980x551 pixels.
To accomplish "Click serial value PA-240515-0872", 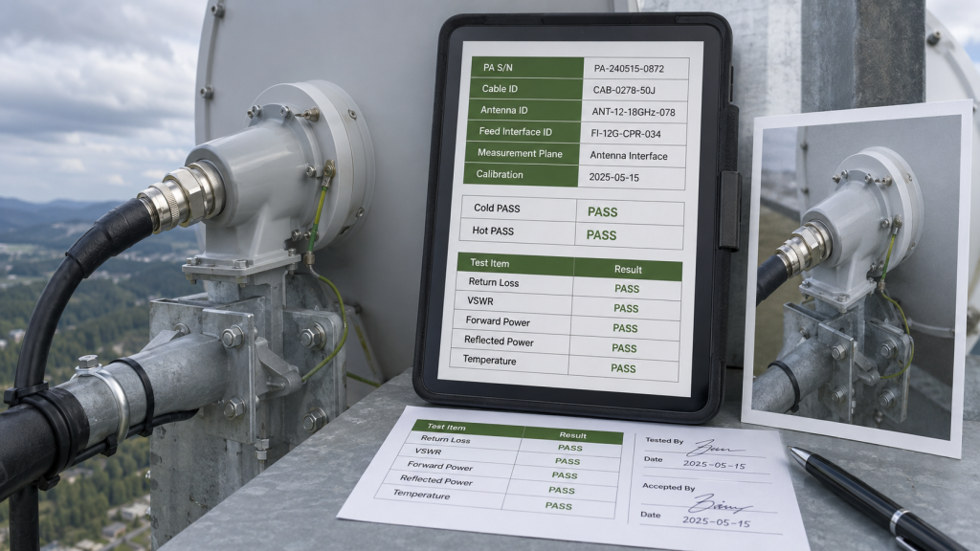I will tap(629, 69).
